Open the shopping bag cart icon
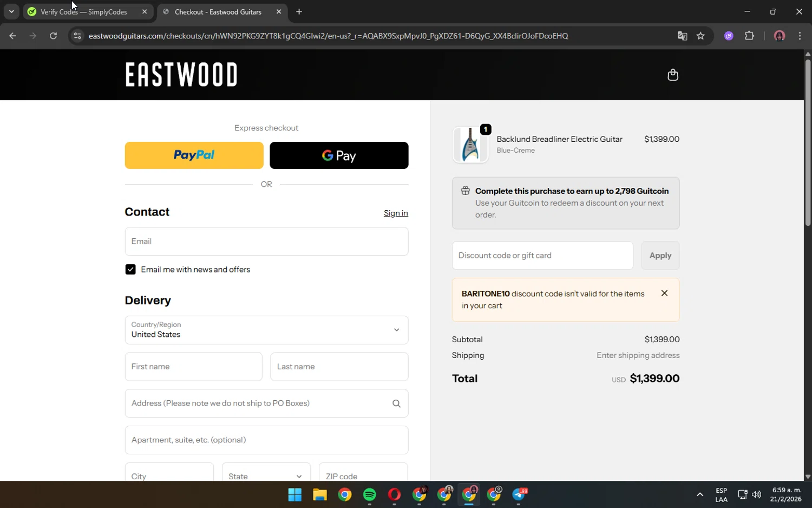 (673, 75)
